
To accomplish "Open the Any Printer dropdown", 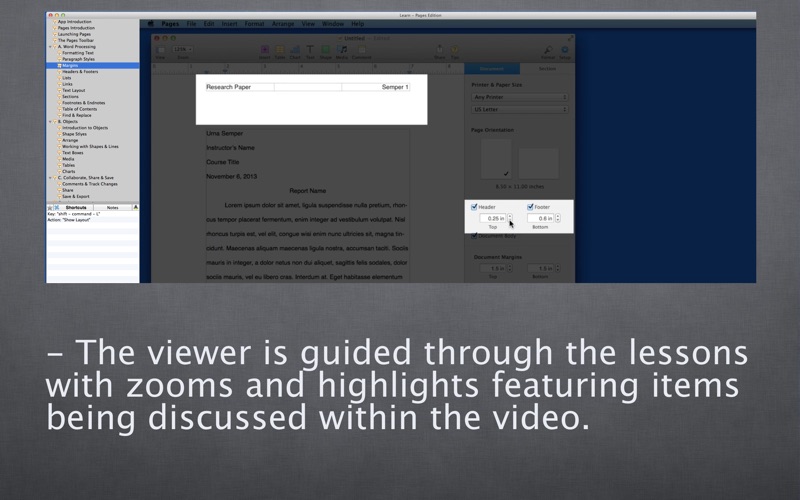I will click(519, 97).
